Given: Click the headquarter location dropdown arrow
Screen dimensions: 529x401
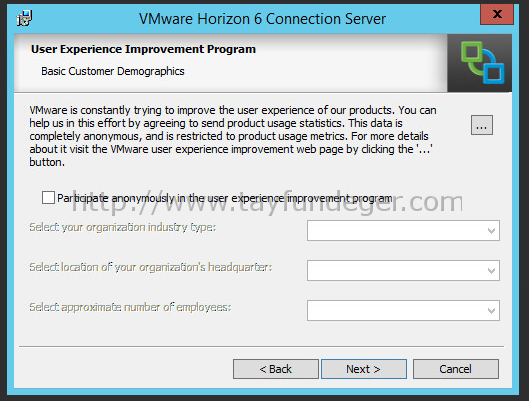Looking at the screenshot, I should [x=491, y=270].
